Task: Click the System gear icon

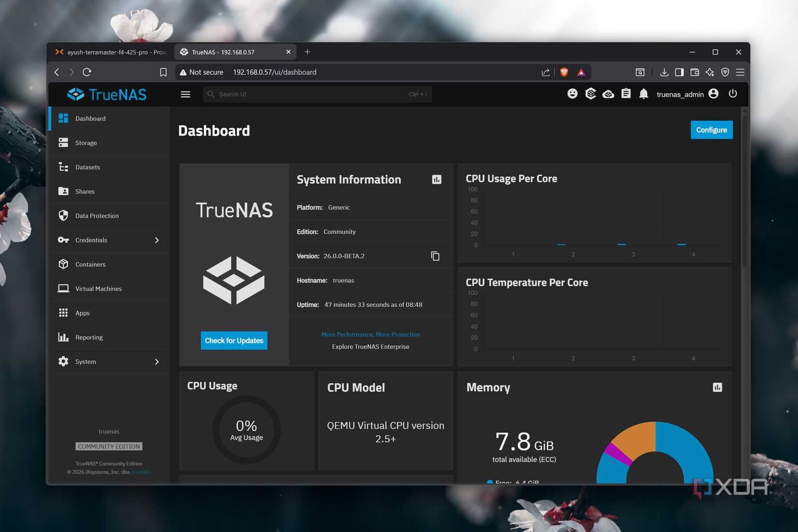Action: pos(63,362)
